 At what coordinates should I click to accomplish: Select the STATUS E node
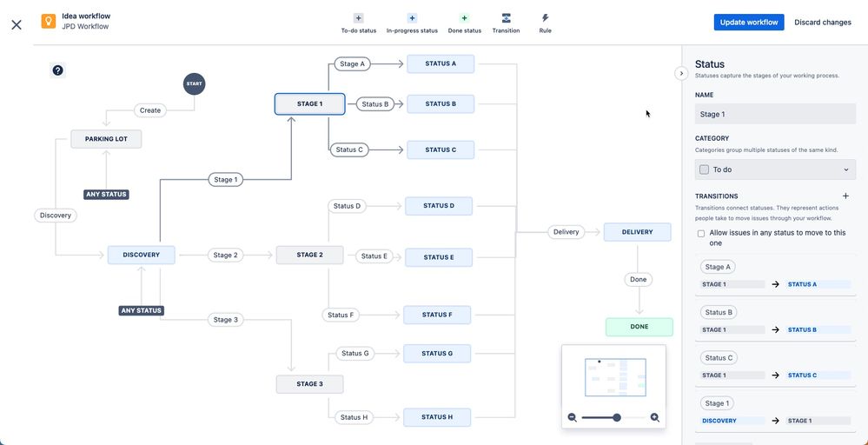pos(439,256)
